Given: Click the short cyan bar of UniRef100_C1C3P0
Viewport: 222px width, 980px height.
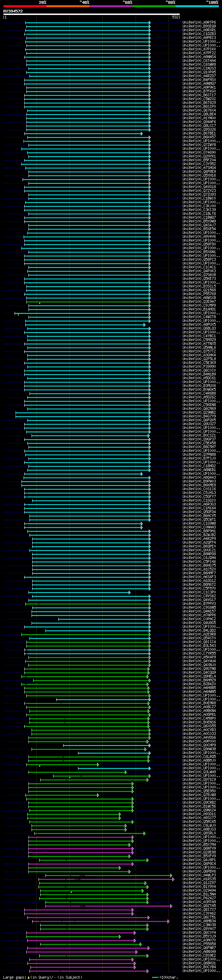Looking at the screenshot, I should point(79,592).
